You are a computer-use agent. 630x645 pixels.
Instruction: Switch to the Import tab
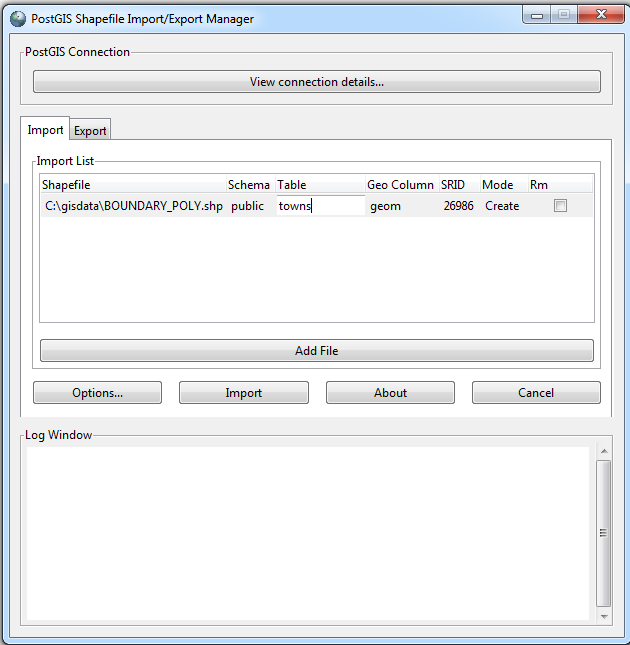click(x=45, y=130)
